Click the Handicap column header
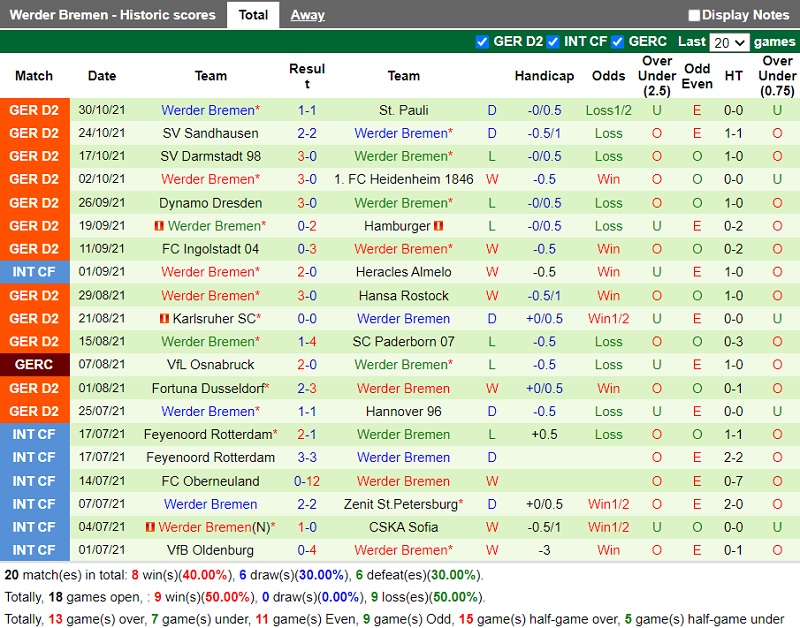 pos(544,76)
